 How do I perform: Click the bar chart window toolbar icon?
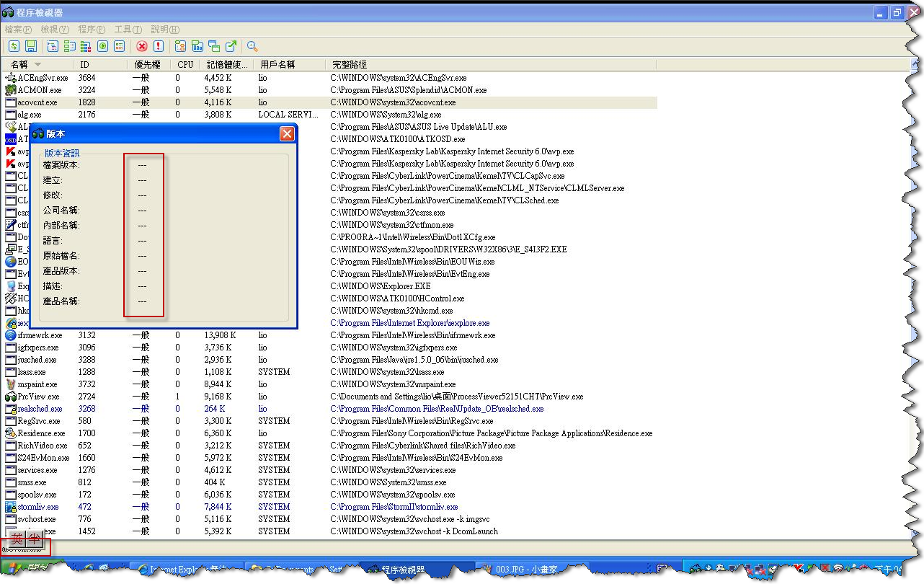pos(197,46)
